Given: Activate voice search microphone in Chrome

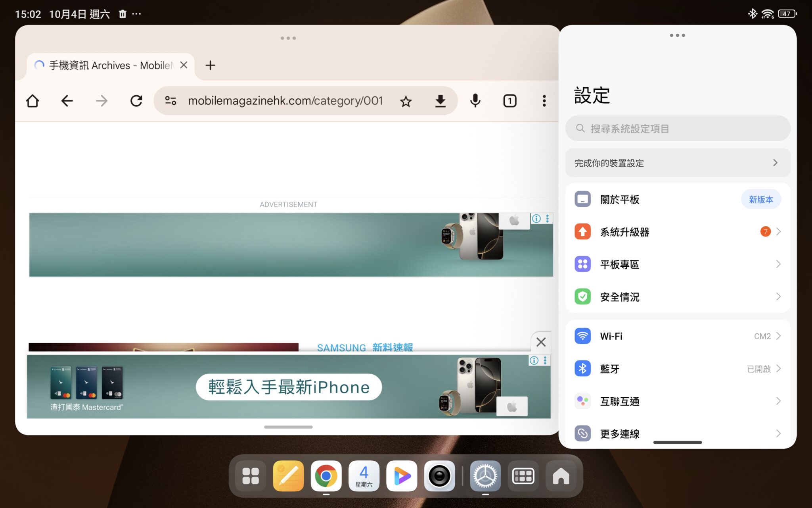Looking at the screenshot, I should pyautogui.click(x=475, y=100).
